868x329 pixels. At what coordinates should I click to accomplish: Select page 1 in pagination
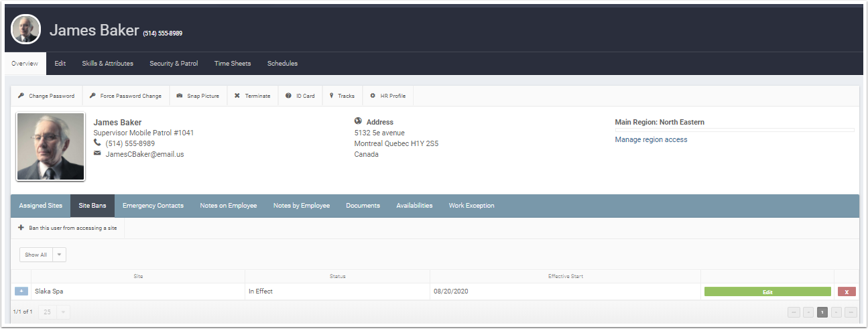tap(822, 312)
